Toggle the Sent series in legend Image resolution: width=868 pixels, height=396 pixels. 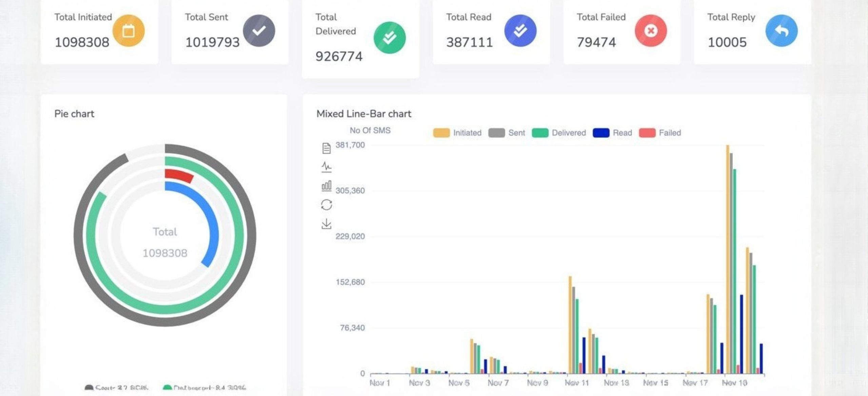coord(507,133)
